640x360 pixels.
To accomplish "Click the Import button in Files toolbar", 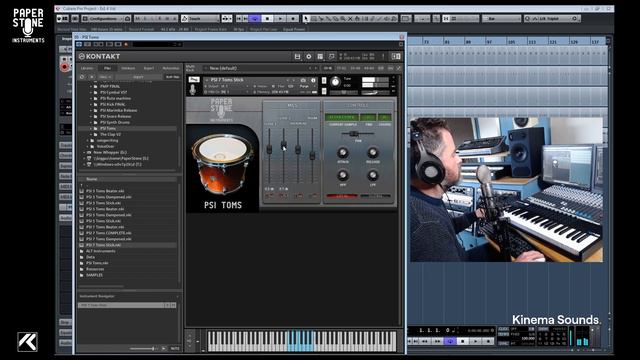I will [138, 77].
